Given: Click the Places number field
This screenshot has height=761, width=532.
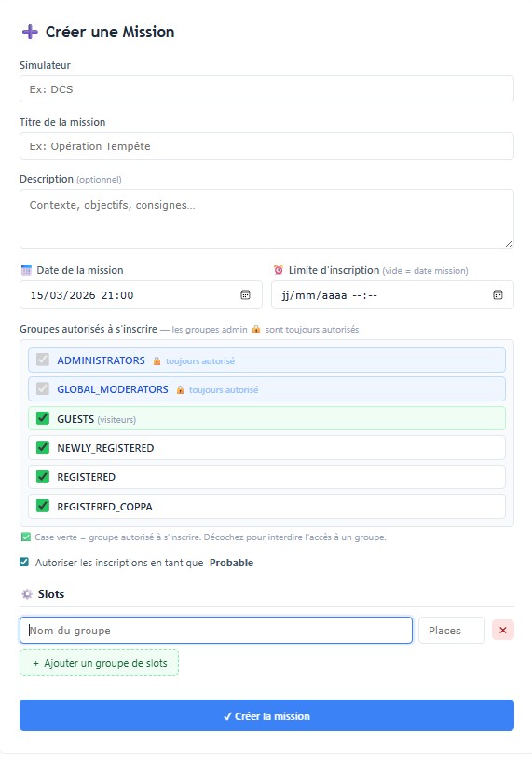Looking at the screenshot, I should point(452,631).
